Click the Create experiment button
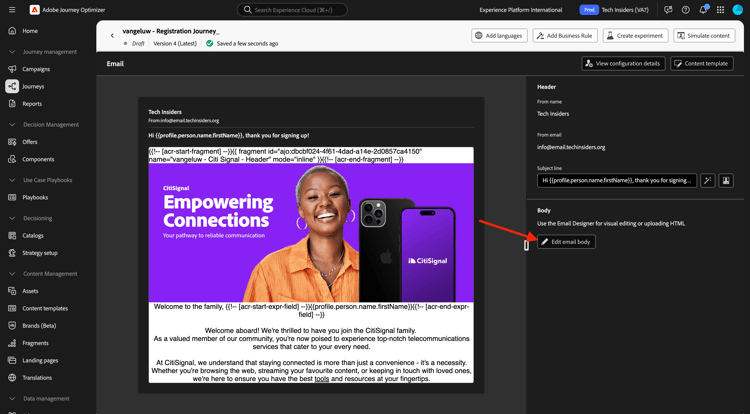Image resolution: width=750 pixels, height=414 pixels. tap(634, 35)
